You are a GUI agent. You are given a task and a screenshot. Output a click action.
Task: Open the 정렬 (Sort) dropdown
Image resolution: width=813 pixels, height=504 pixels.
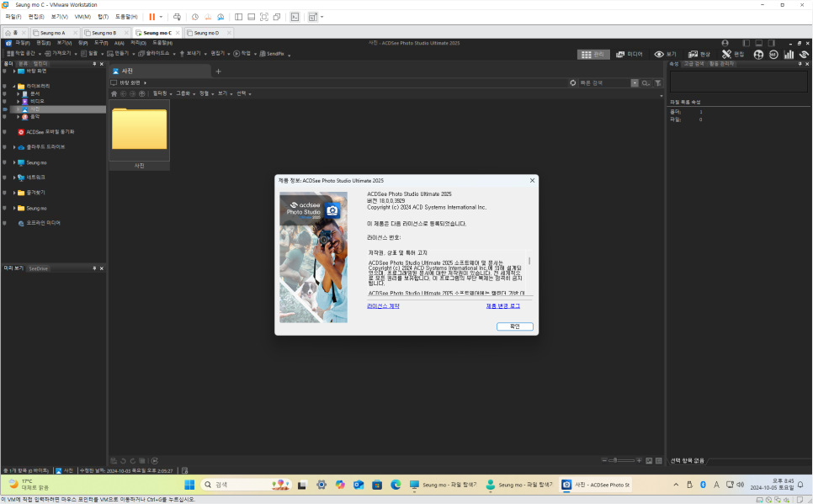(205, 93)
